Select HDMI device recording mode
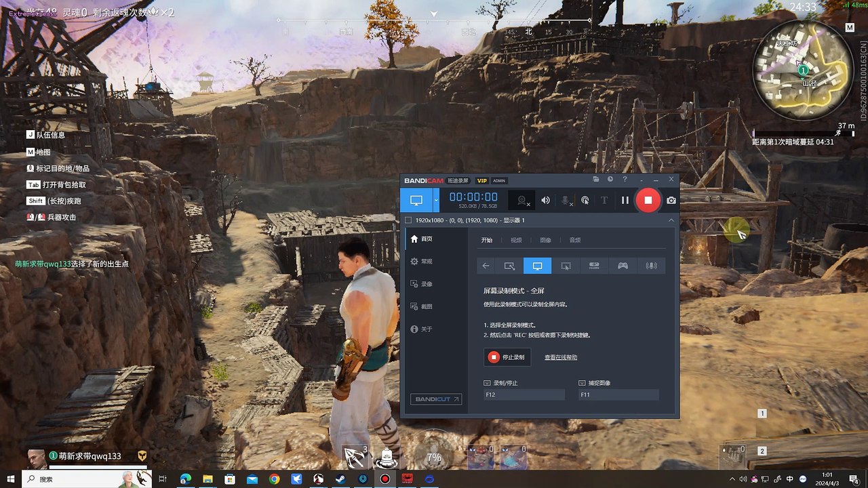Image resolution: width=868 pixels, height=488 pixels. [594, 266]
